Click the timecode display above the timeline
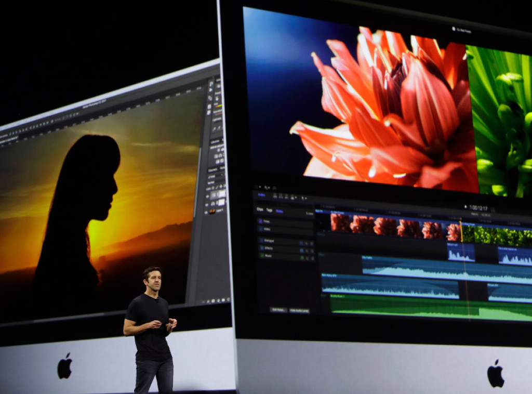This screenshot has width=532, height=394. pyautogui.click(x=477, y=207)
